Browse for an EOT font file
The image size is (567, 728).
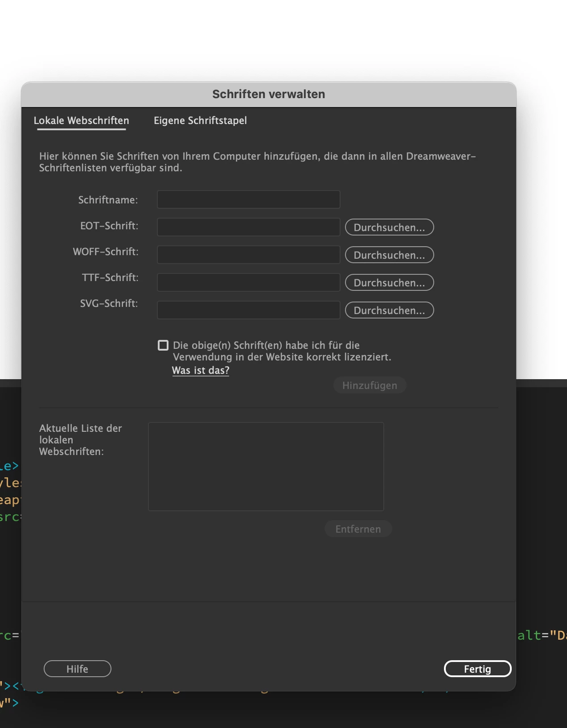(x=390, y=227)
